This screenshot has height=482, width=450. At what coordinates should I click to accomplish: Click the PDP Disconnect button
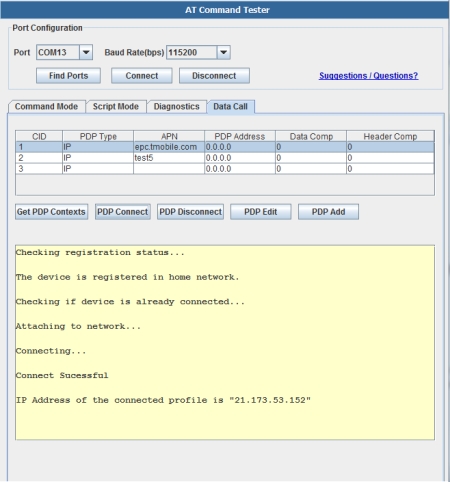click(190, 212)
